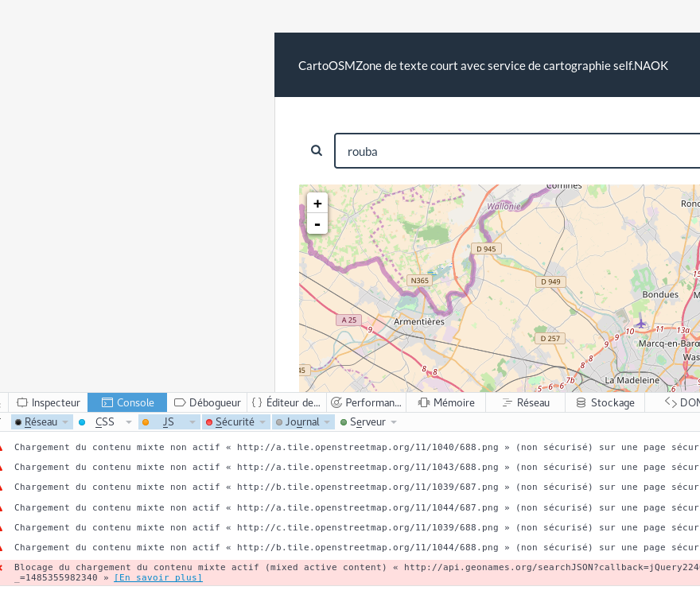
Task: Zoom out on the map
Action: pos(317,223)
